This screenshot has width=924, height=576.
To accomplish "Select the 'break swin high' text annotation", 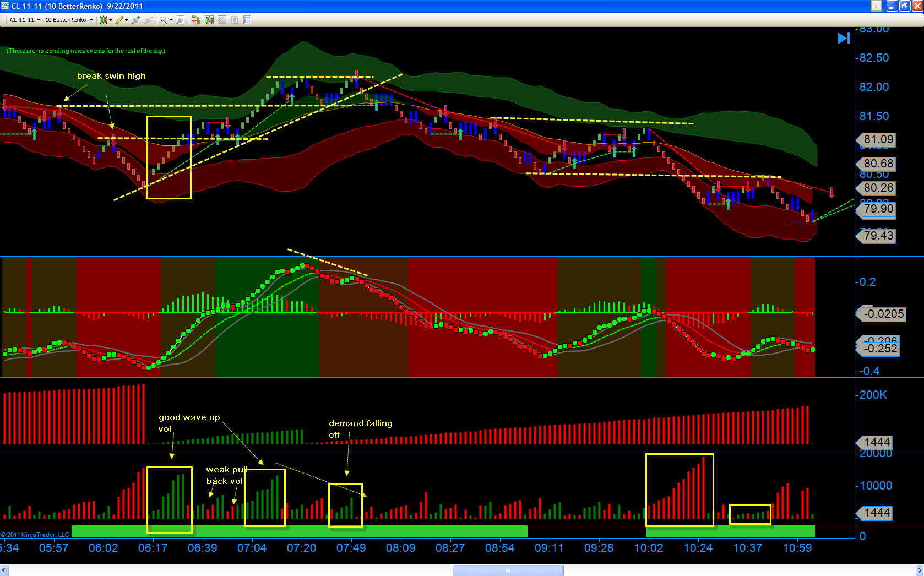I will pyautogui.click(x=111, y=76).
